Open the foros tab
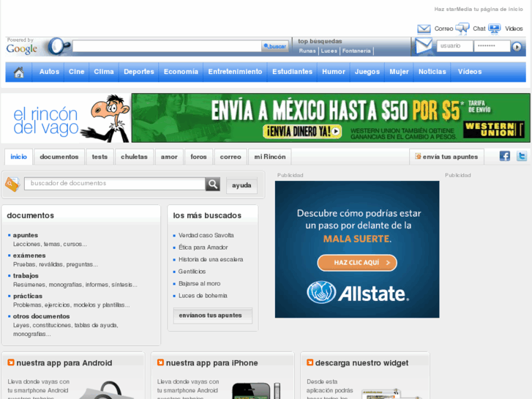532x399 pixels. pos(198,157)
